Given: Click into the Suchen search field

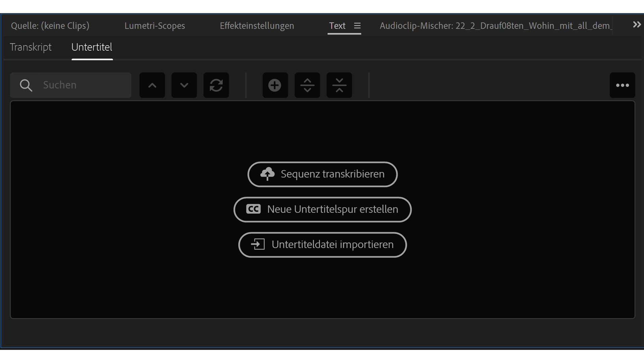Looking at the screenshot, I should coord(84,85).
